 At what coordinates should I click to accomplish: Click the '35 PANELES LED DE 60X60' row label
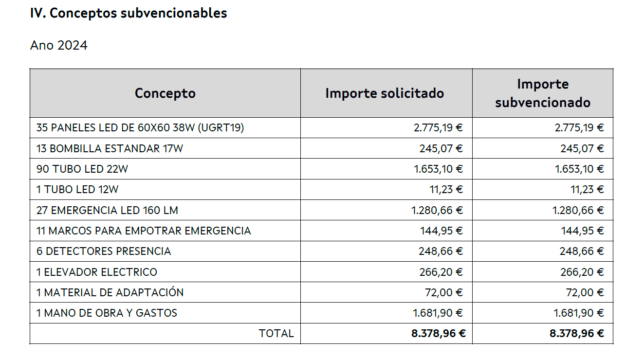[x=140, y=128]
